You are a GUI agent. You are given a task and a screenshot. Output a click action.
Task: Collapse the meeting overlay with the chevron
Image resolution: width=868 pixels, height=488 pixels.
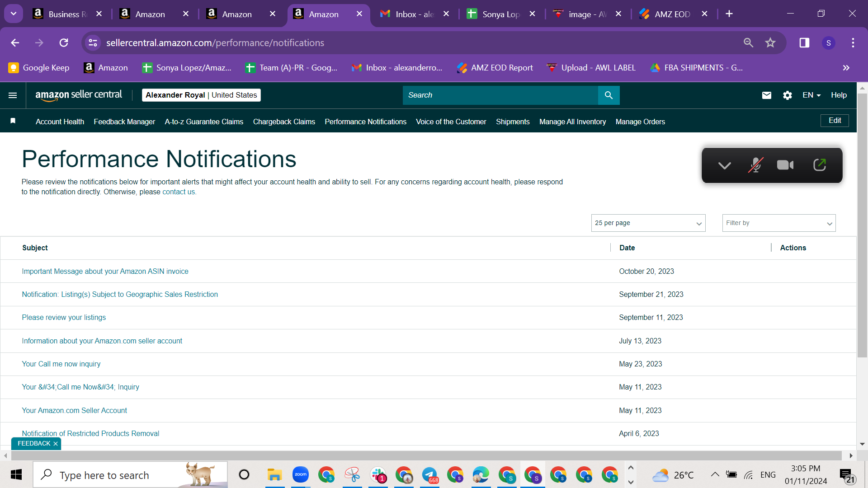[x=724, y=166]
